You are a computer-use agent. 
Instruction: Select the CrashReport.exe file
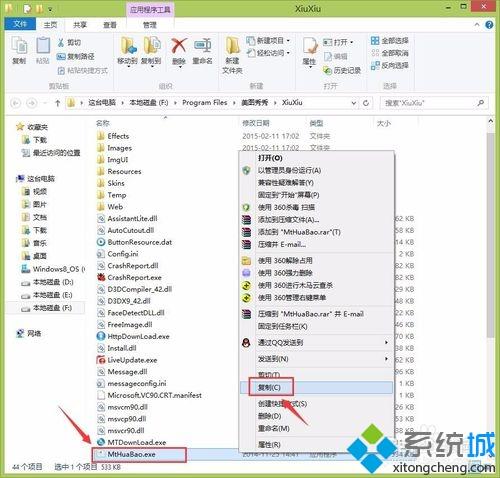(129, 277)
